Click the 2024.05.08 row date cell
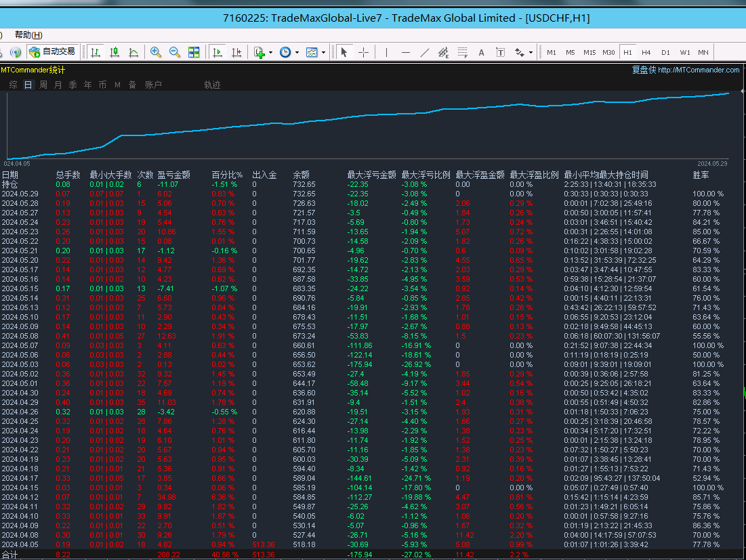The width and height of the screenshot is (746, 560). click(20, 336)
